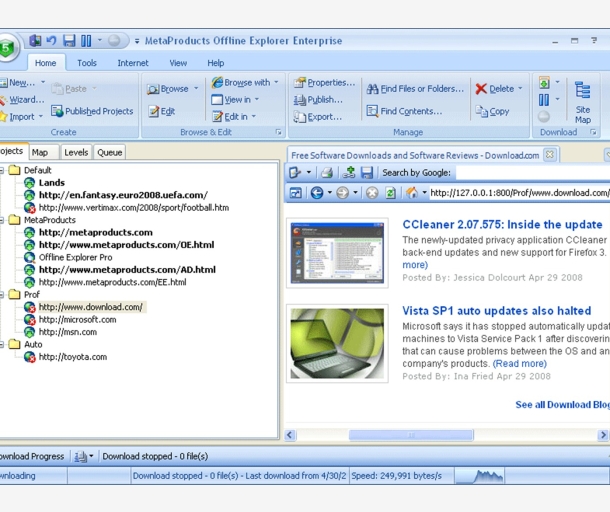Click the Home icon beside the address bar
Image resolution: width=610 pixels, height=512 pixels.
(411, 193)
